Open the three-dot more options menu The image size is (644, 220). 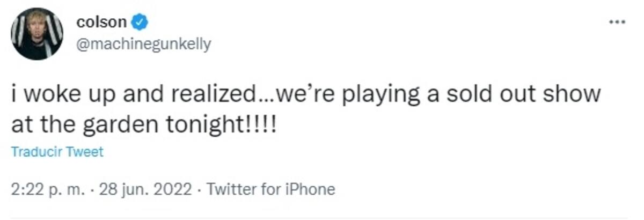tap(617, 21)
